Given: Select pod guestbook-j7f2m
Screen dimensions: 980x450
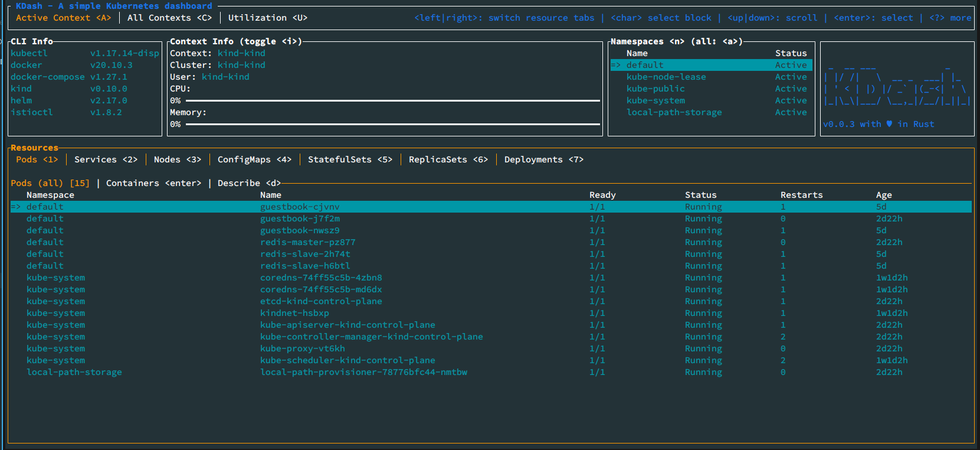Looking at the screenshot, I should point(491,219).
